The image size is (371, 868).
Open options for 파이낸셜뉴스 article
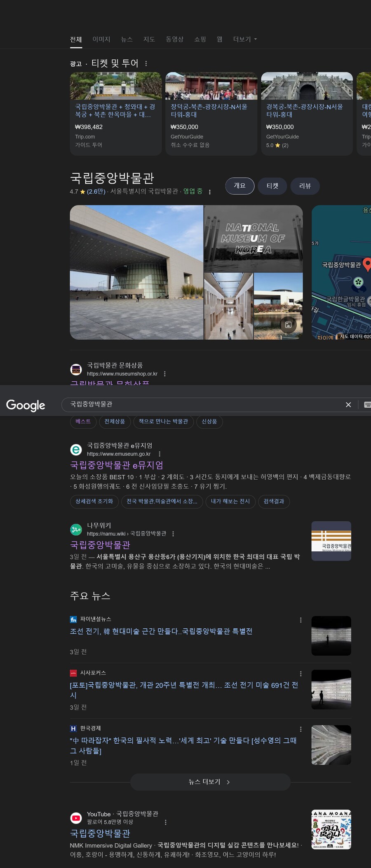tap(301, 620)
